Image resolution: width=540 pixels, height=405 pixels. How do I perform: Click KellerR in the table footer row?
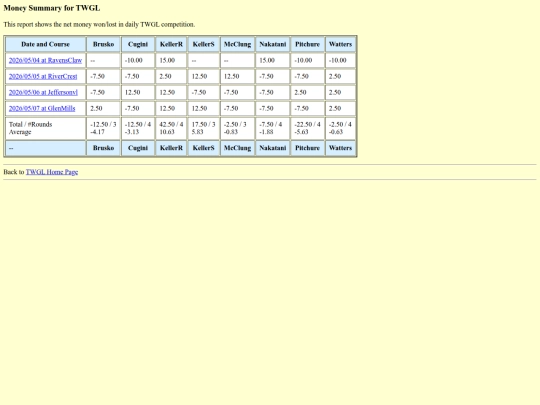[x=171, y=148]
